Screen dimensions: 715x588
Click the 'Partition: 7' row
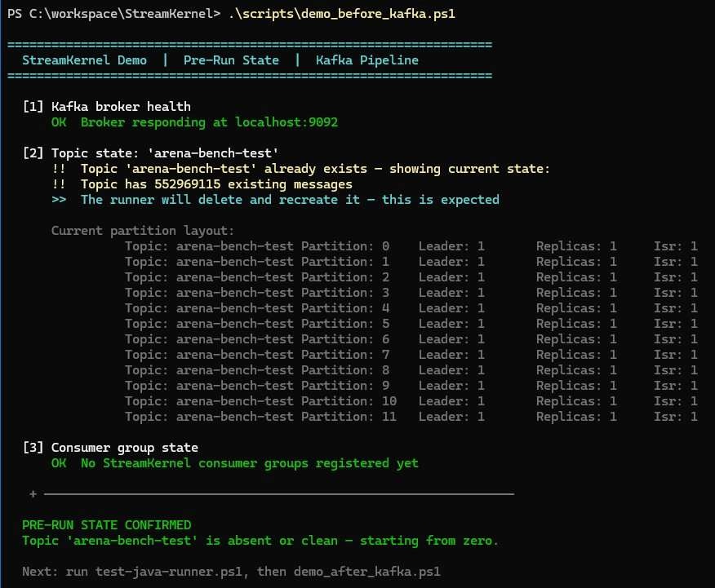(x=411, y=354)
